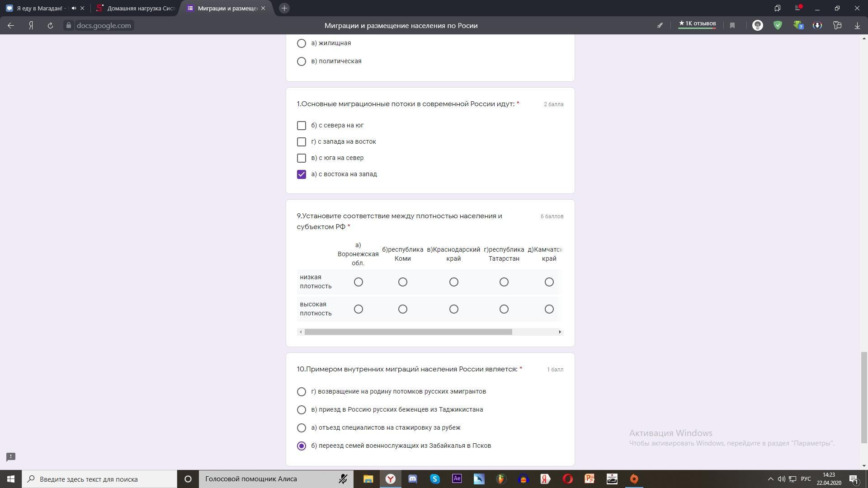Viewport: 868px width, 488px height.
Task: Launch Skype from the taskbar
Action: [435, 479]
